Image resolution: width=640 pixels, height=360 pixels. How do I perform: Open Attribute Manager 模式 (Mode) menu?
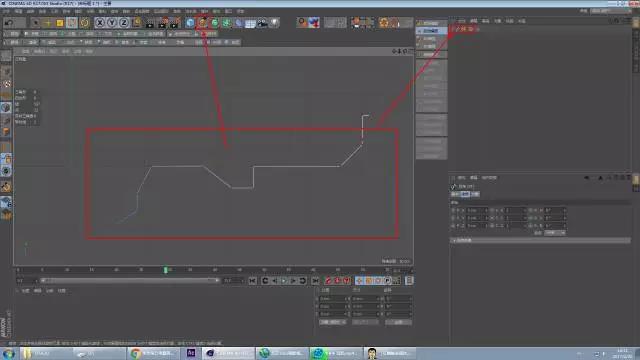pyautogui.click(x=462, y=178)
